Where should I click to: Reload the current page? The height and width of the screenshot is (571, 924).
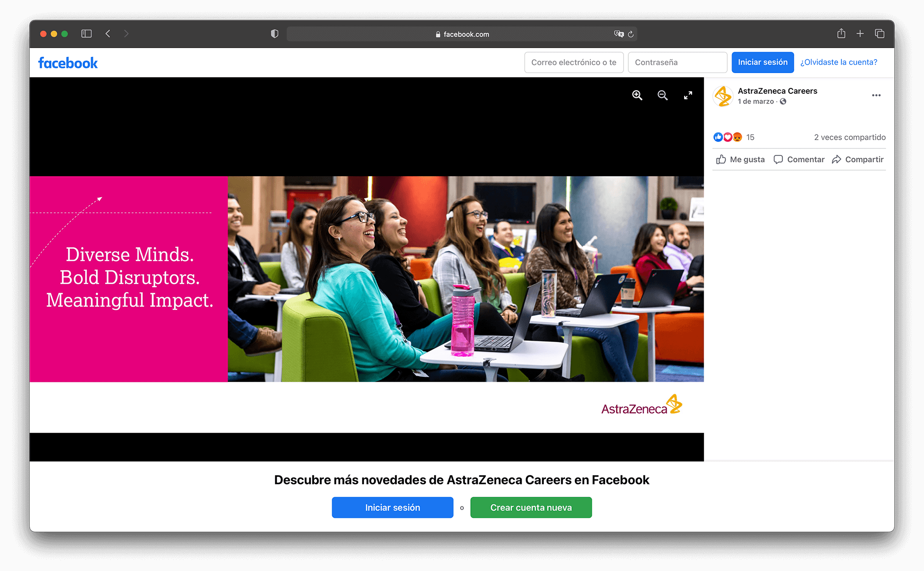point(631,34)
